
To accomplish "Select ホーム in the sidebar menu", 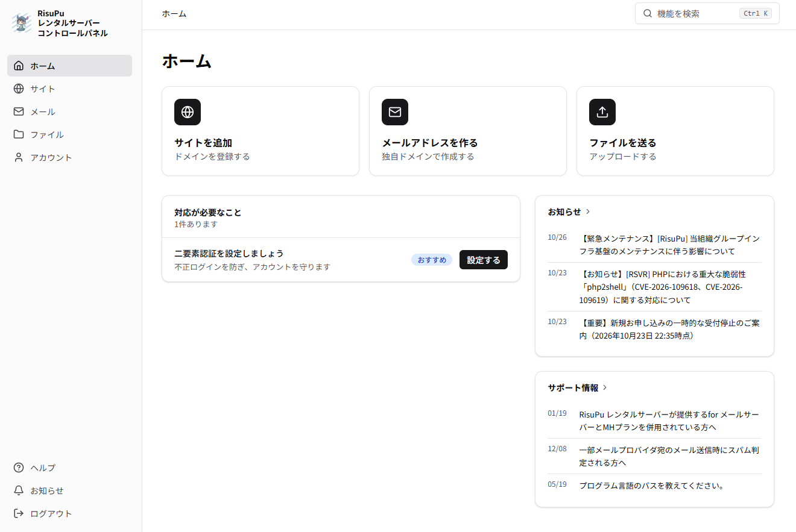I will (69, 66).
